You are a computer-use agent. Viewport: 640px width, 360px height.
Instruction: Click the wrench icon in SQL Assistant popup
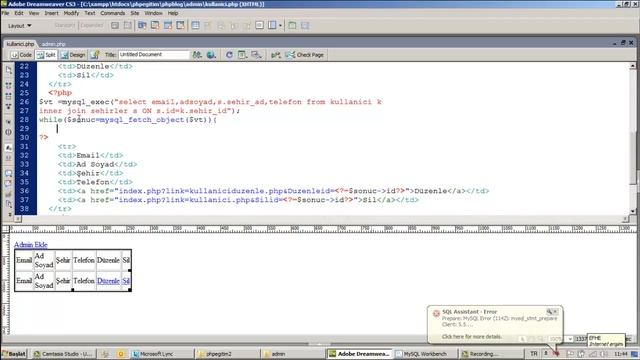pos(549,311)
